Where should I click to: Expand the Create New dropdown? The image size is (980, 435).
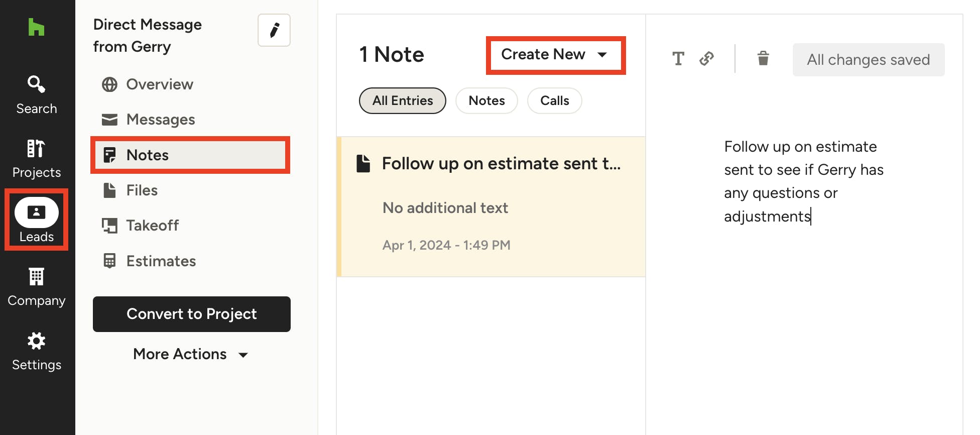(x=555, y=55)
